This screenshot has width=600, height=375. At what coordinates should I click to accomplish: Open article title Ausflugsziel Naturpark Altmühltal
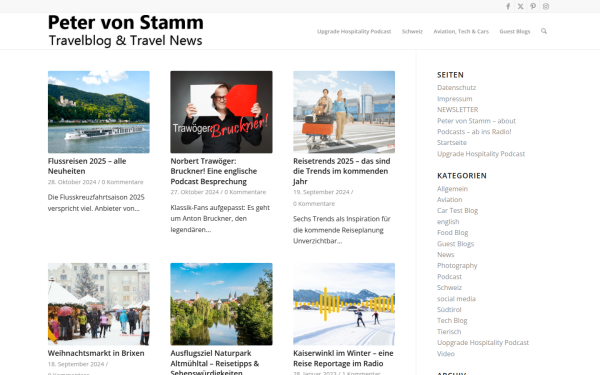pos(215,362)
